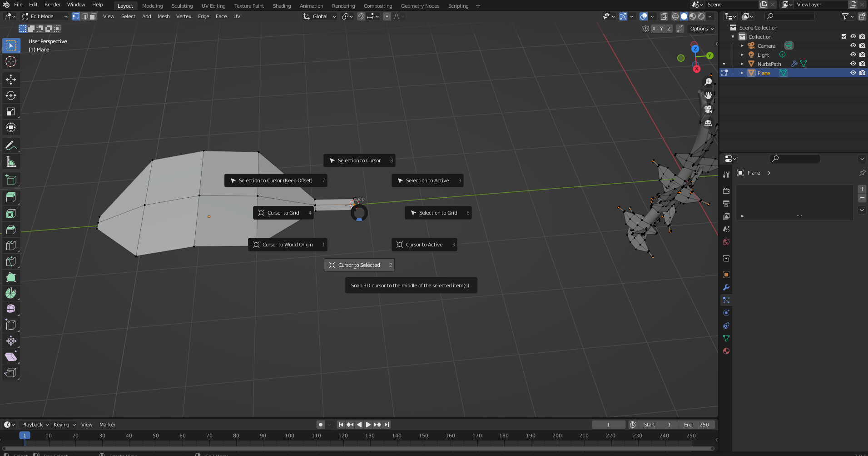This screenshot has width=868, height=456.
Task: Select the Poly Build tool
Action: (x=11, y=277)
